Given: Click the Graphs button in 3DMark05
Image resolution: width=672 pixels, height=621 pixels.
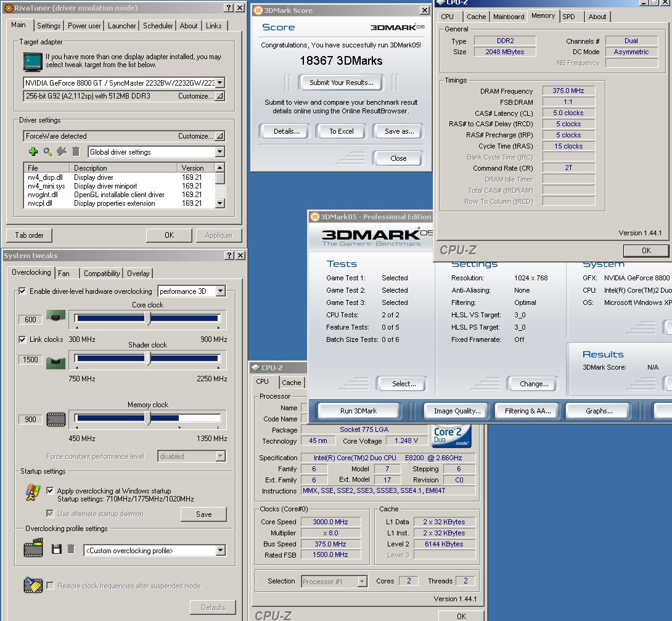Looking at the screenshot, I should (x=599, y=411).
